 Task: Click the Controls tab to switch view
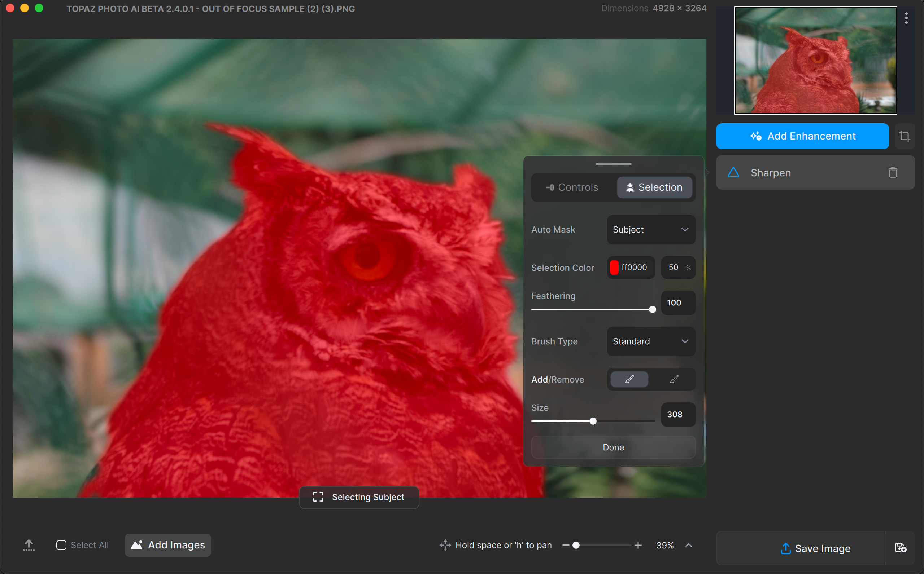pyautogui.click(x=572, y=187)
